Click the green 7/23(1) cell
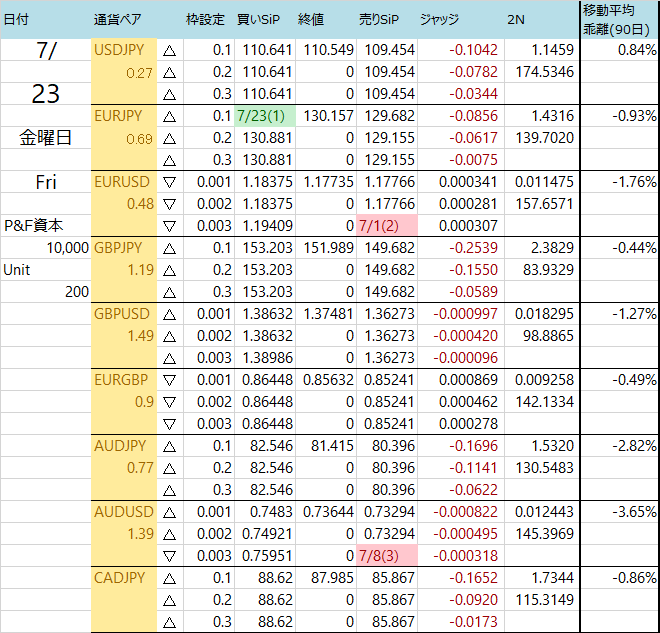Screen dimensions: 660x633 (x=265, y=116)
